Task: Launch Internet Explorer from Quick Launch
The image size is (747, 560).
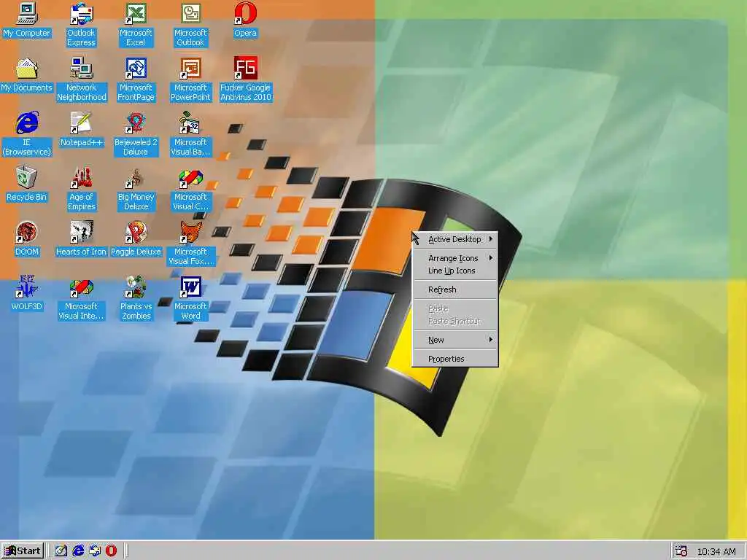Action: (78, 551)
